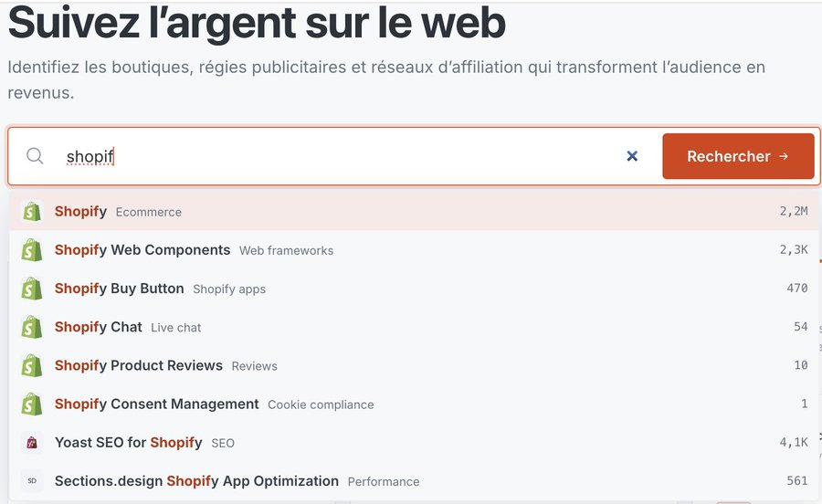822x504 pixels.
Task: Pick Sections.design Shopify App Optimization suggestion
Action: 414,481
